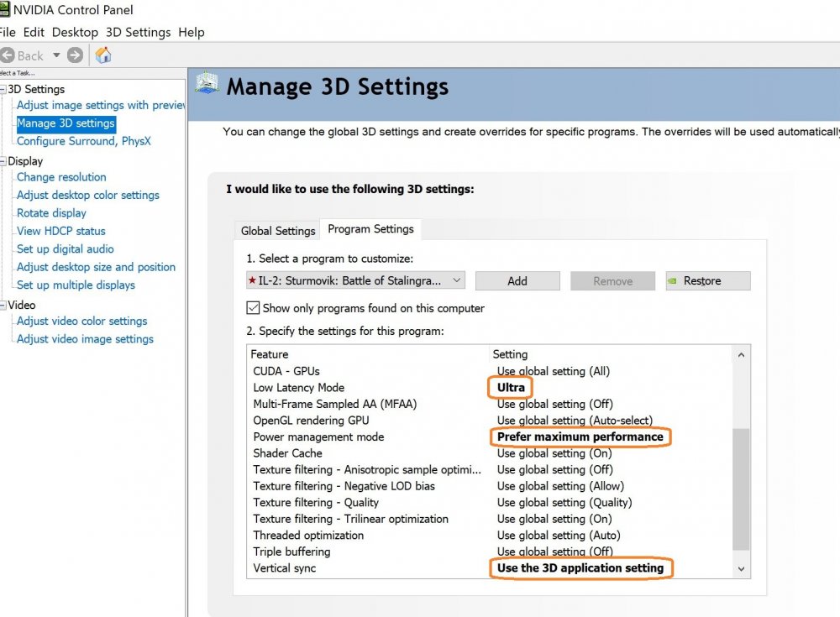840x617 pixels.
Task: Click the Home icon in toolbar
Action: click(103, 55)
